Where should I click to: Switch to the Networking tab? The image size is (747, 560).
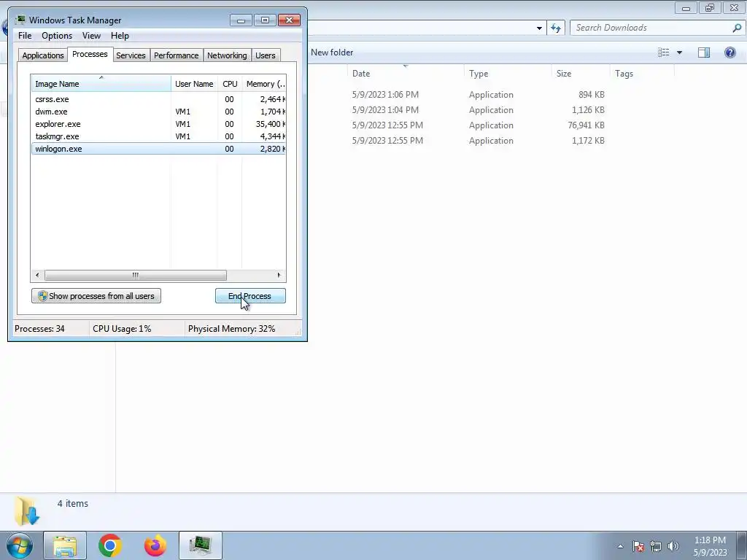tap(228, 55)
